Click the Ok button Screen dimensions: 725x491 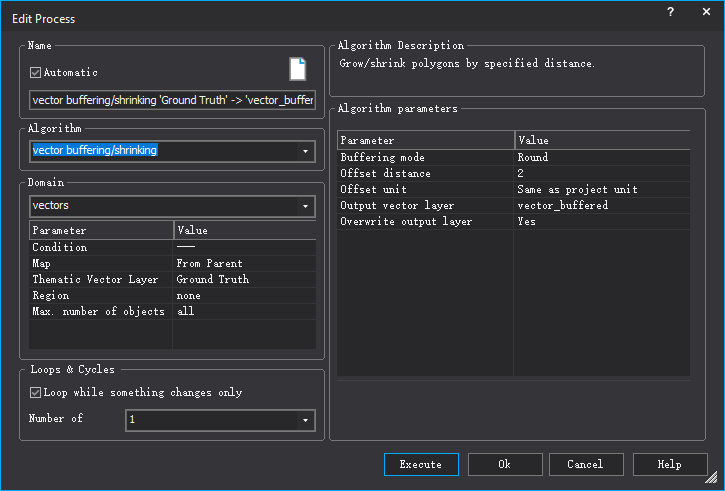(504, 465)
